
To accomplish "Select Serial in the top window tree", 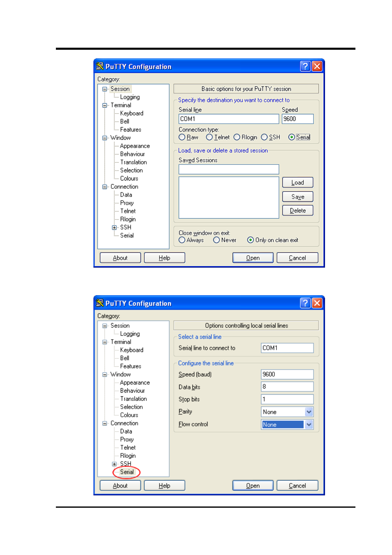I will click(x=127, y=236).
